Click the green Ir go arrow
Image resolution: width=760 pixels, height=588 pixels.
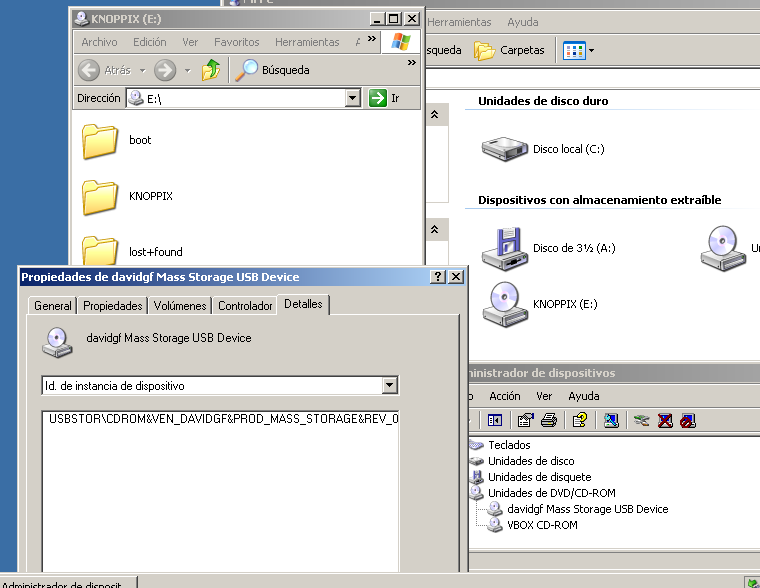point(378,98)
